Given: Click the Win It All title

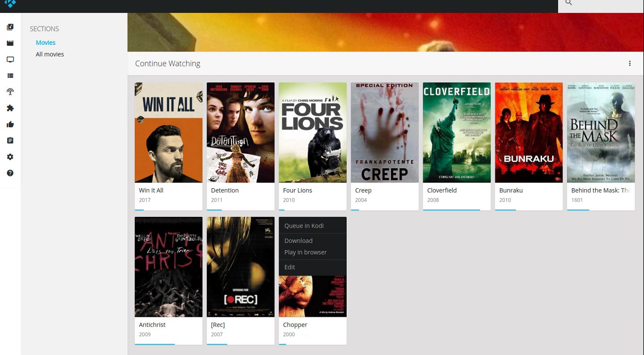Looking at the screenshot, I should [151, 190].
